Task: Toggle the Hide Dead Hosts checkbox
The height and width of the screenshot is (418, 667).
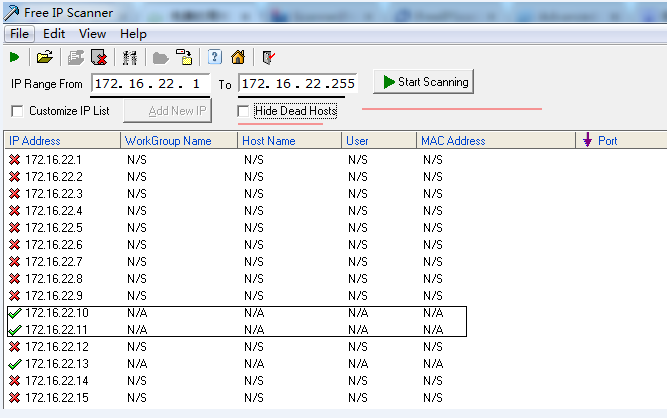Action: pos(243,111)
